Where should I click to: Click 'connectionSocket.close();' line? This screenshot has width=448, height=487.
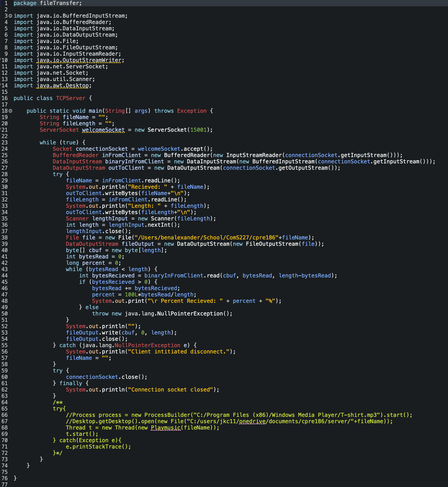coord(107,377)
